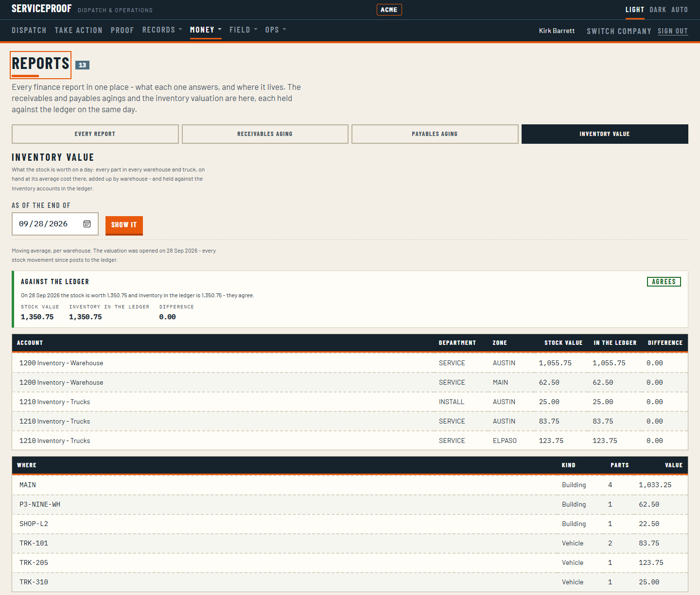700x595 pixels.
Task: Switch theme to Dark
Action: coord(658,10)
